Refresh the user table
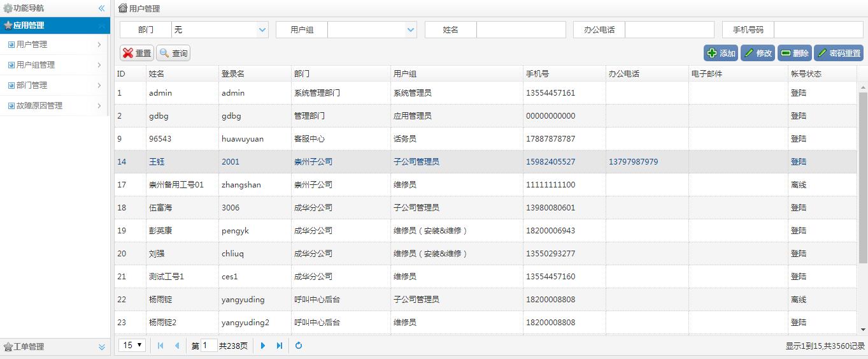868x359 pixels. click(x=298, y=346)
